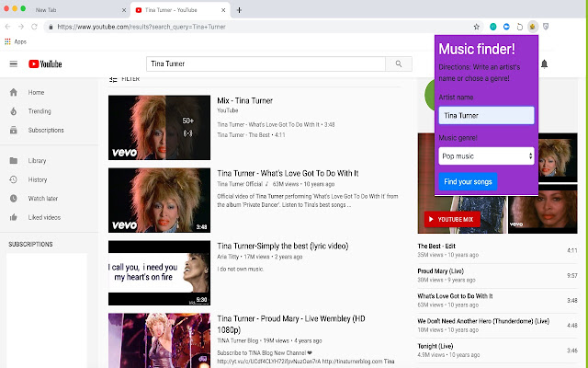Click the Music finder extension icon
The image size is (588, 368).
click(x=533, y=27)
